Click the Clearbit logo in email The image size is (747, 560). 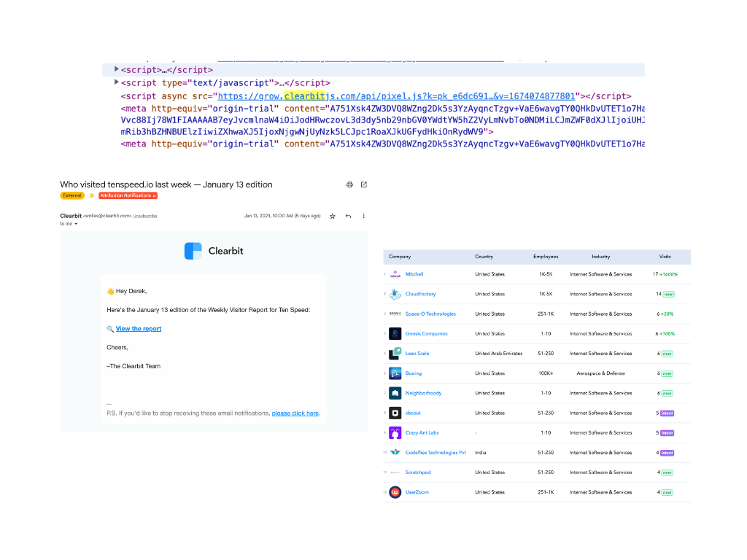tap(193, 251)
